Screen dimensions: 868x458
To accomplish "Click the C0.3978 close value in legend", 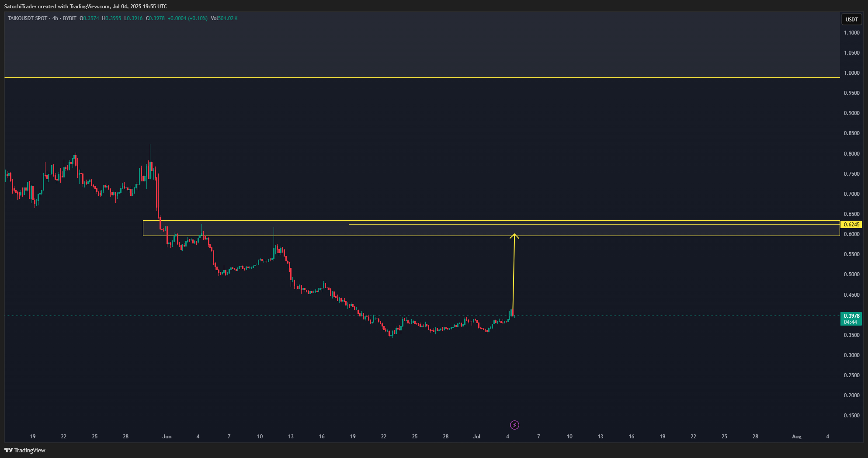I will point(155,18).
